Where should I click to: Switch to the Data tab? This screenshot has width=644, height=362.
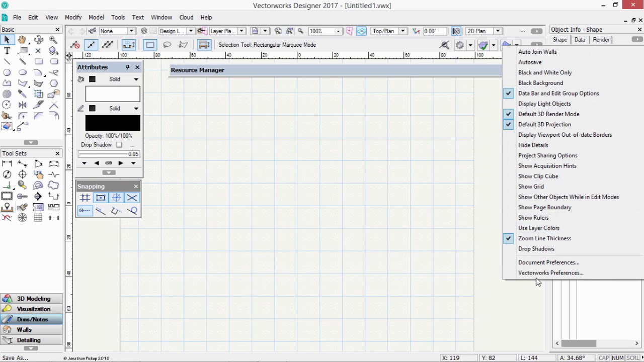pyautogui.click(x=580, y=40)
